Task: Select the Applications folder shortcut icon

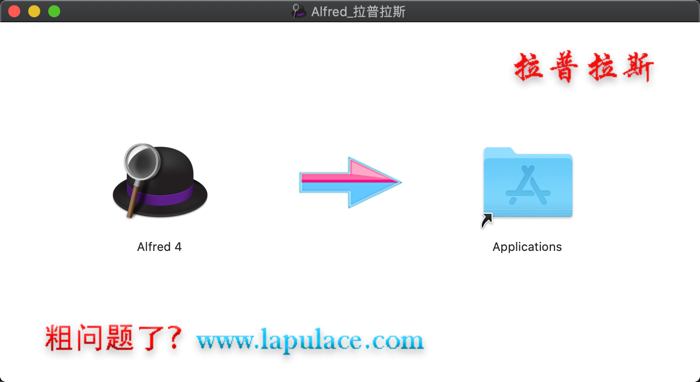Action: (x=528, y=183)
